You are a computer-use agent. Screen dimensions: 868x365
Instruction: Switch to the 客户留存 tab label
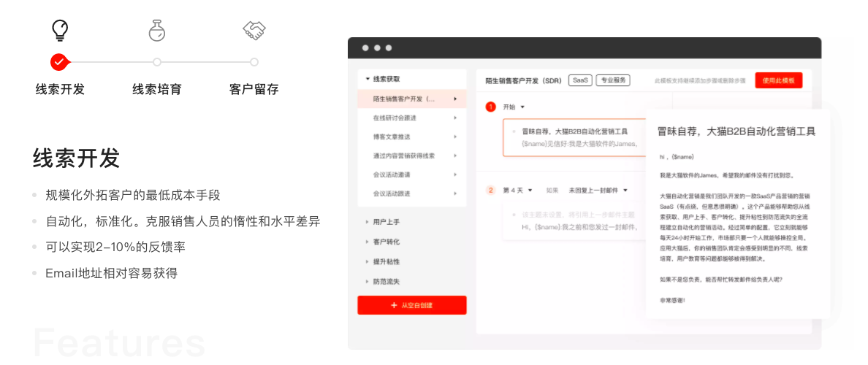(x=254, y=89)
